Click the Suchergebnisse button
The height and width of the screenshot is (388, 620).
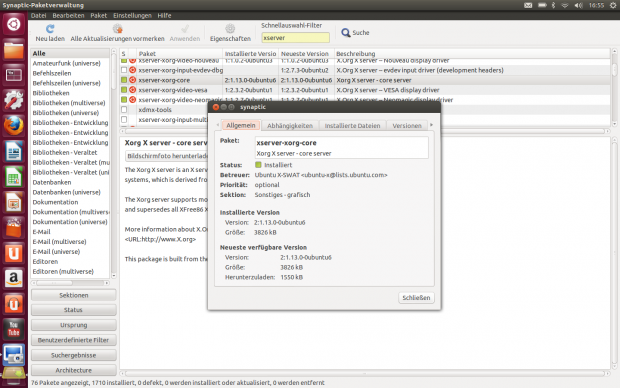pyautogui.click(x=74, y=355)
